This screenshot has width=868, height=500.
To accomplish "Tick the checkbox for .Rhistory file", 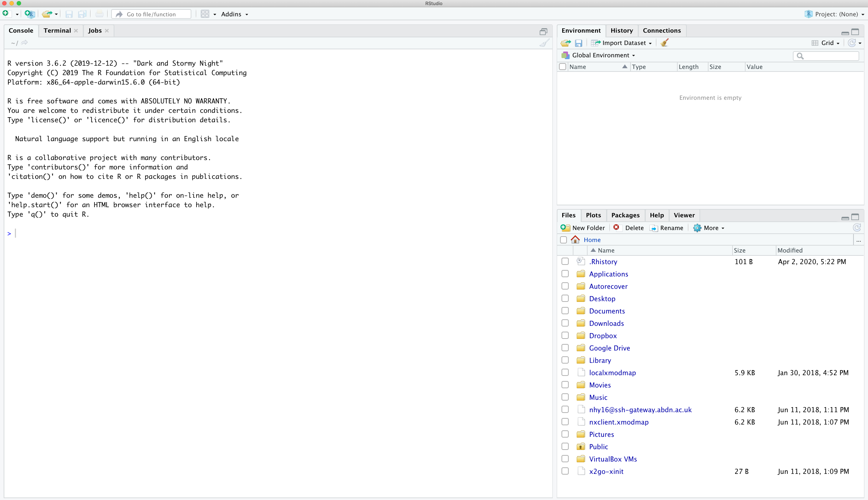I will [x=565, y=261].
